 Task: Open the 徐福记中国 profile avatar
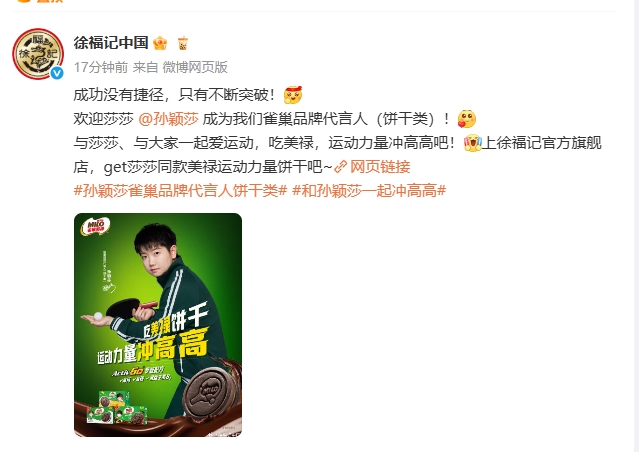[x=38, y=53]
